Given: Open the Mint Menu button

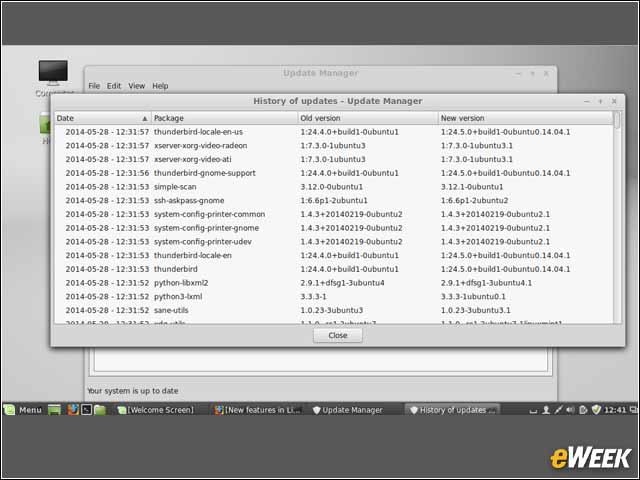Looking at the screenshot, I should 23,409.
